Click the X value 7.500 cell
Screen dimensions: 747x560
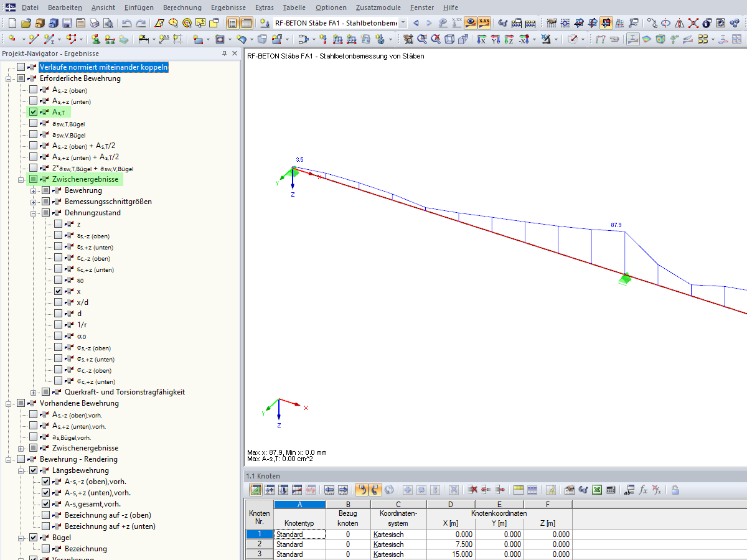pyautogui.click(x=451, y=544)
